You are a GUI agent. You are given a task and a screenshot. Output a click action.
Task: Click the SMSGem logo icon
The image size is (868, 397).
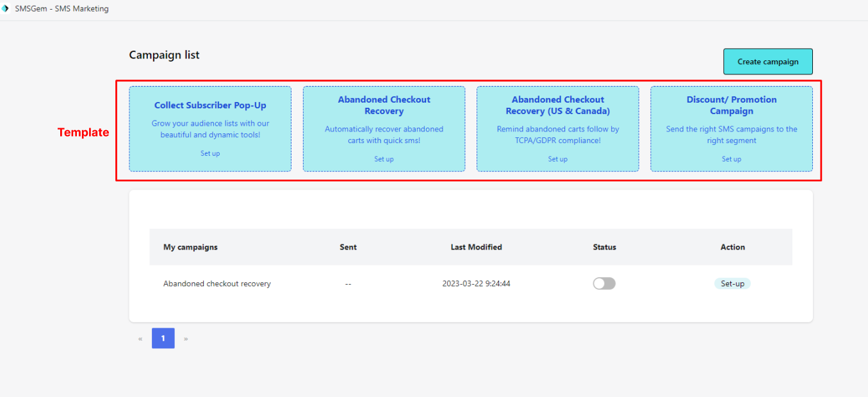(5, 9)
